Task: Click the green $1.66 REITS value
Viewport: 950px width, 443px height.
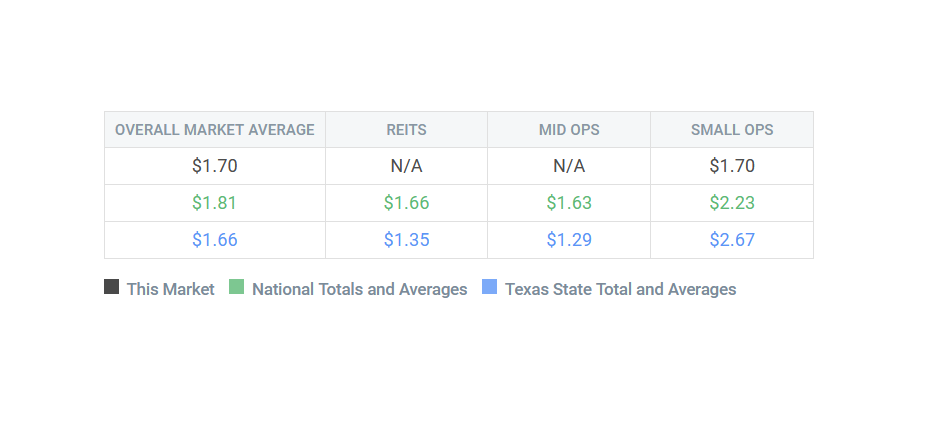Action: coord(406,203)
